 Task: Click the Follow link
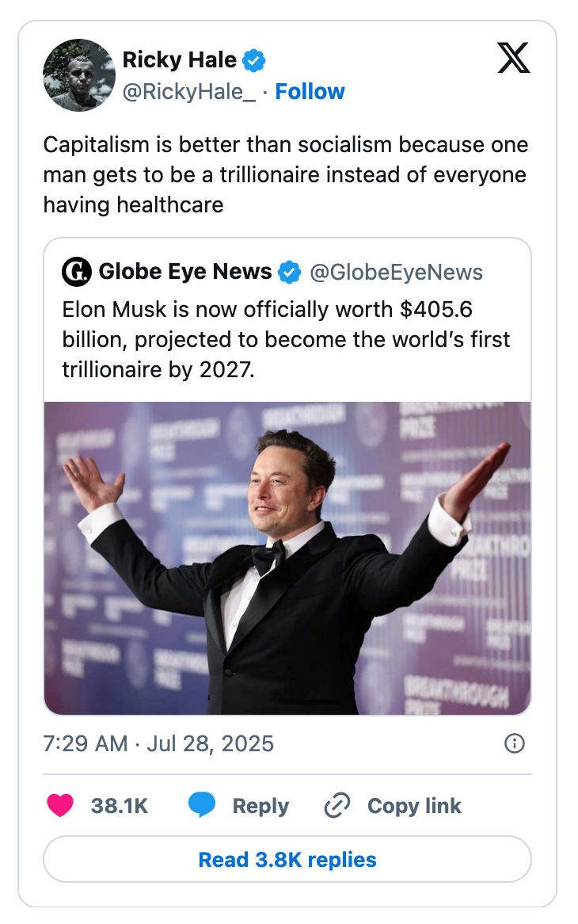[x=310, y=92]
